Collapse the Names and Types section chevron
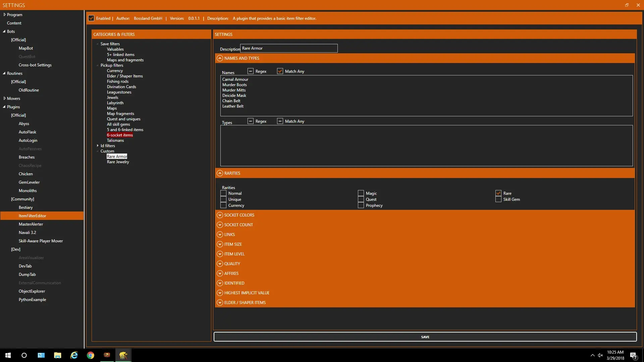The width and height of the screenshot is (644, 362). [x=220, y=58]
